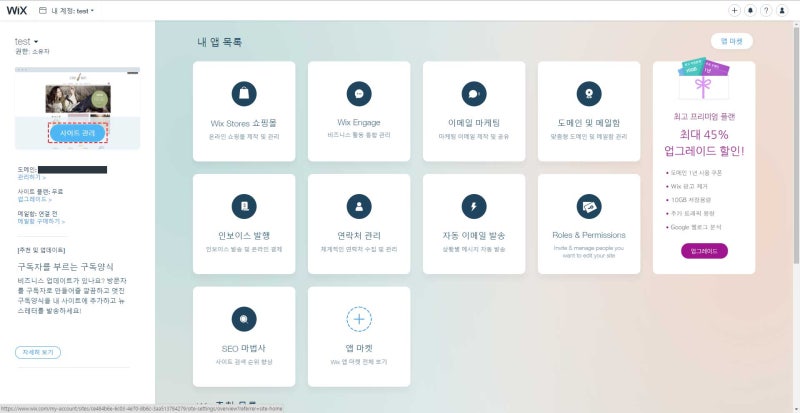Click the SEO 마법사 title text
The image size is (800, 413).
(244, 349)
